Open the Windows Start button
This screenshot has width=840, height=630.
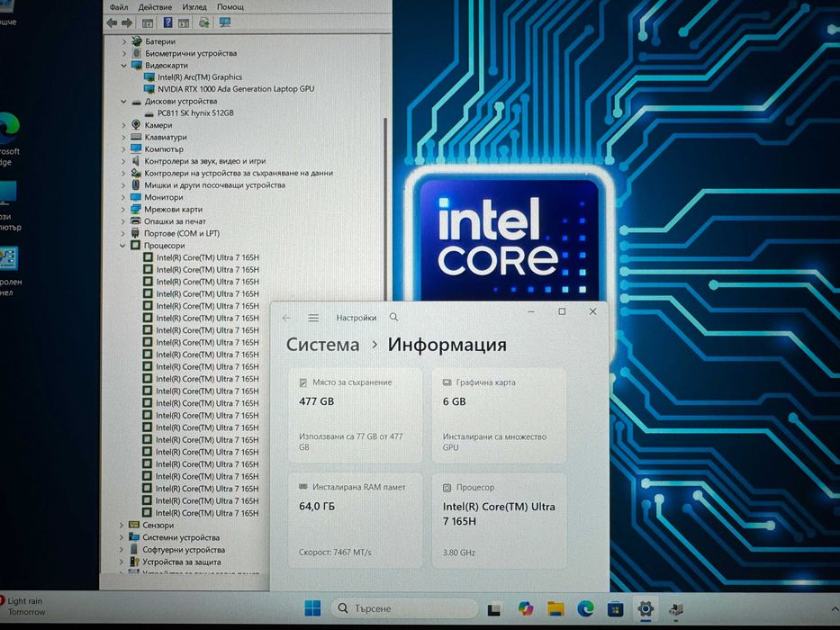coord(312,608)
